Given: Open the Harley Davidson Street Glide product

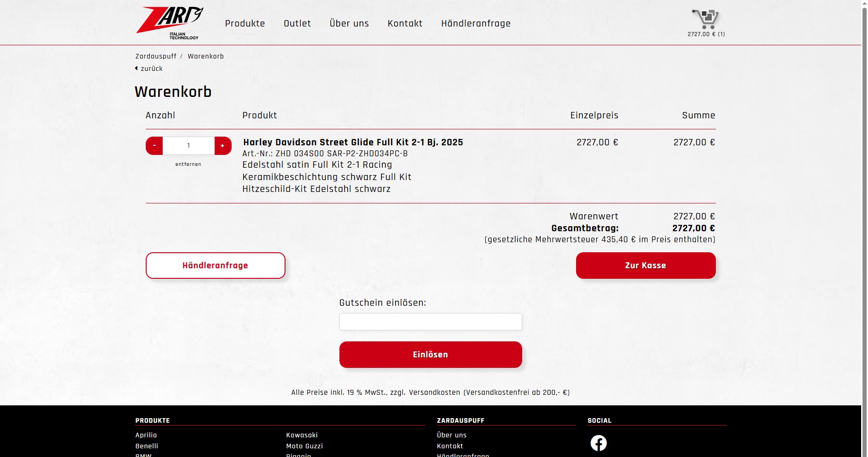Looking at the screenshot, I should [353, 142].
